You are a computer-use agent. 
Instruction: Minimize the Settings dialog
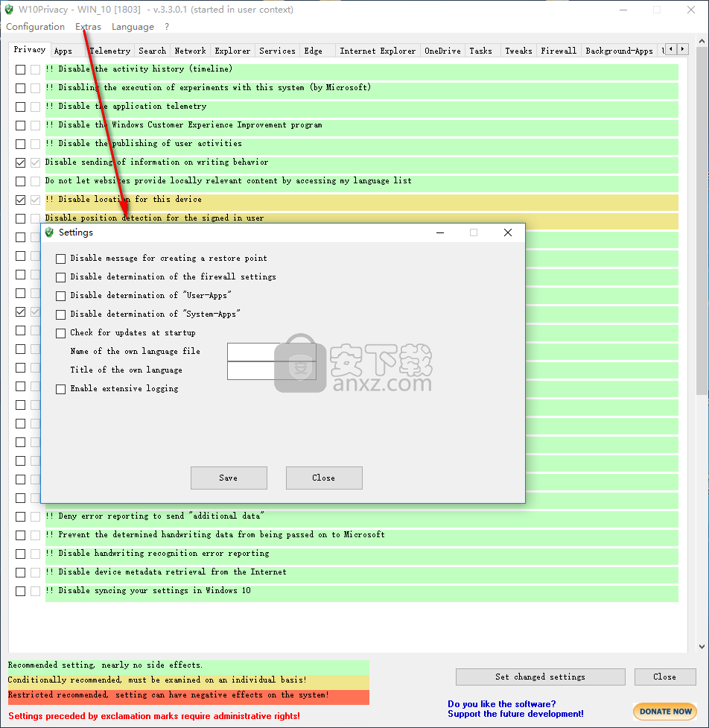(440, 232)
